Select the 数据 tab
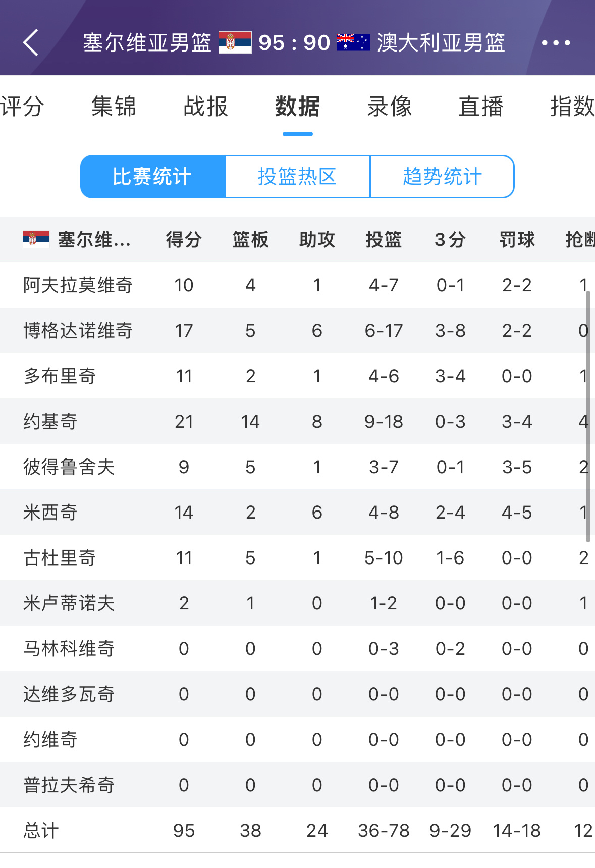 click(297, 107)
